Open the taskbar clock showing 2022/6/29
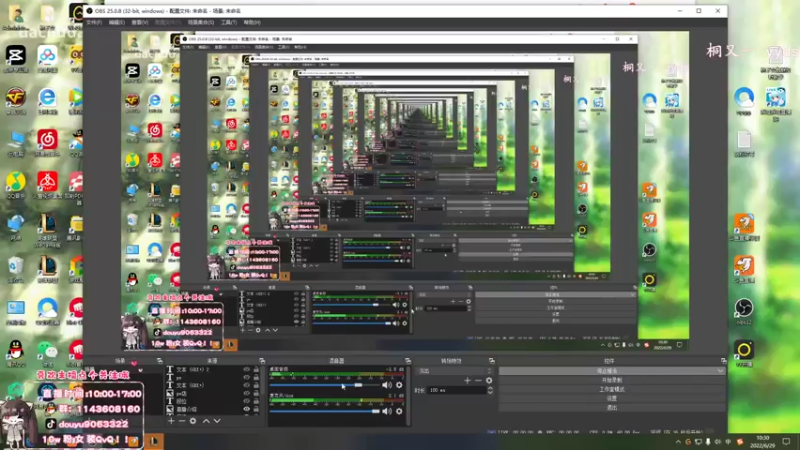This screenshot has width=800, height=450. pos(763,442)
